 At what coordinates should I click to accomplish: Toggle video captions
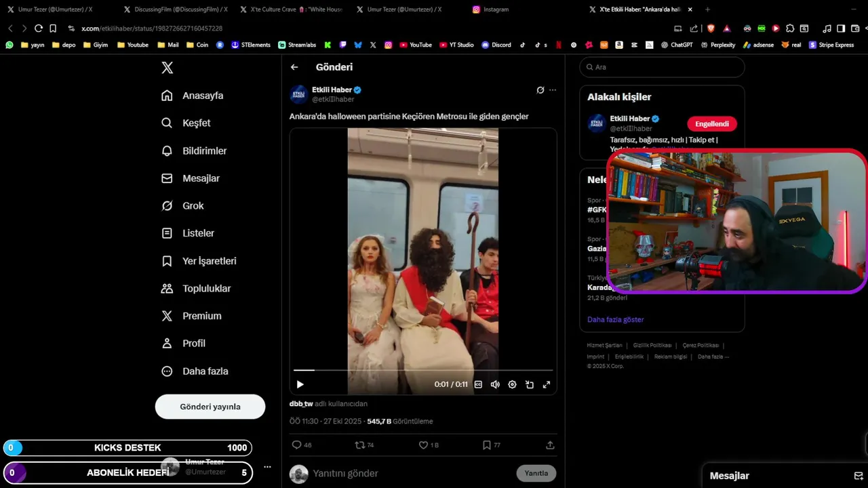[478, 384]
